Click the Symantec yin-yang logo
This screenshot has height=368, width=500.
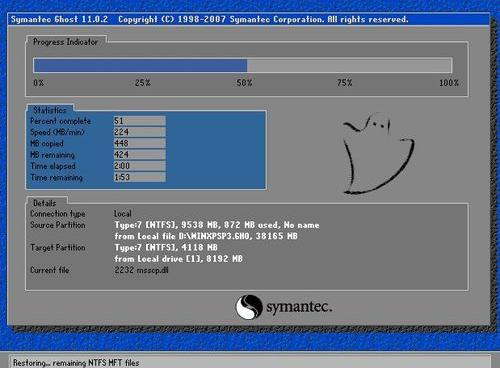pos(249,307)
